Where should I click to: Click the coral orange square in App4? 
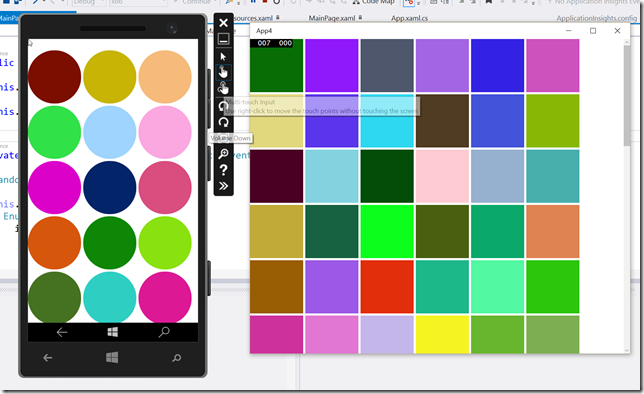(x=553, y=231)
